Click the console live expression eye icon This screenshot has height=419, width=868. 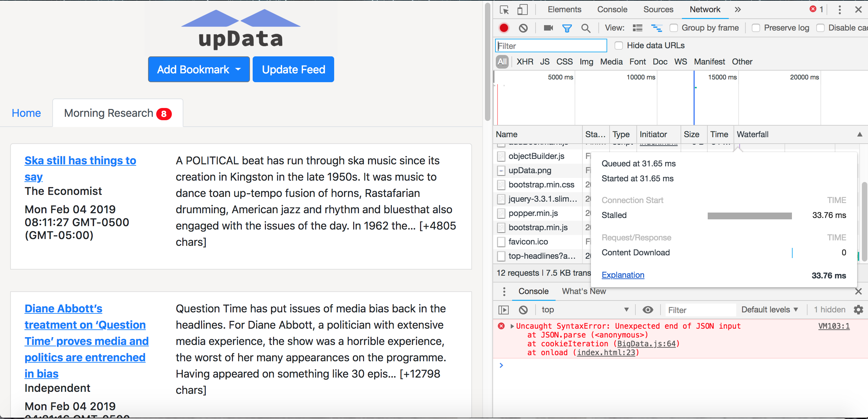pos(648,310)
